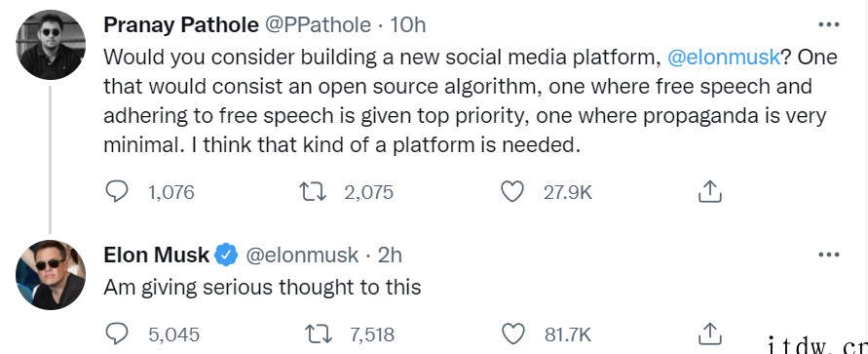
Task: Open the 2h timestamp link
Action: tap(390, 255)
